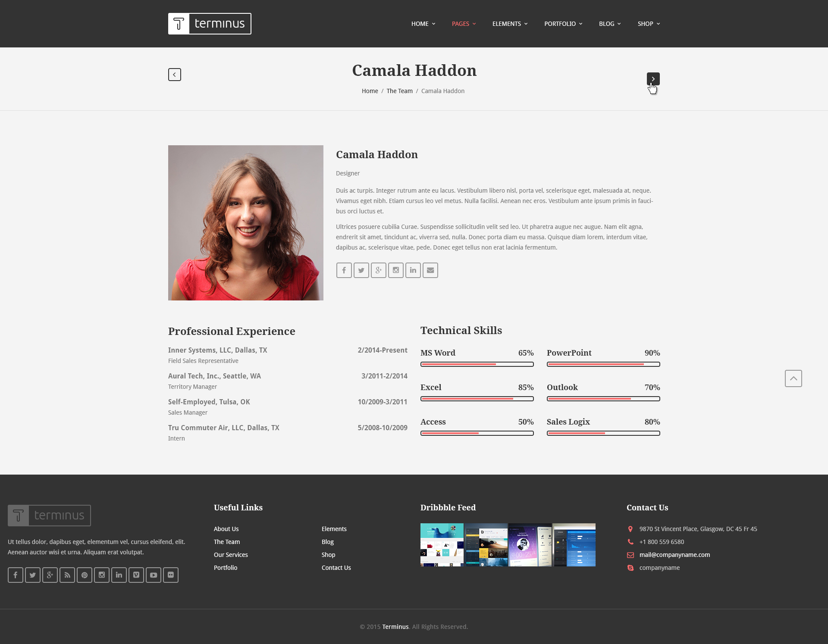Expand the PAGES dropdown menu
The width and height of the screenshot is (828, 644).
464,24
